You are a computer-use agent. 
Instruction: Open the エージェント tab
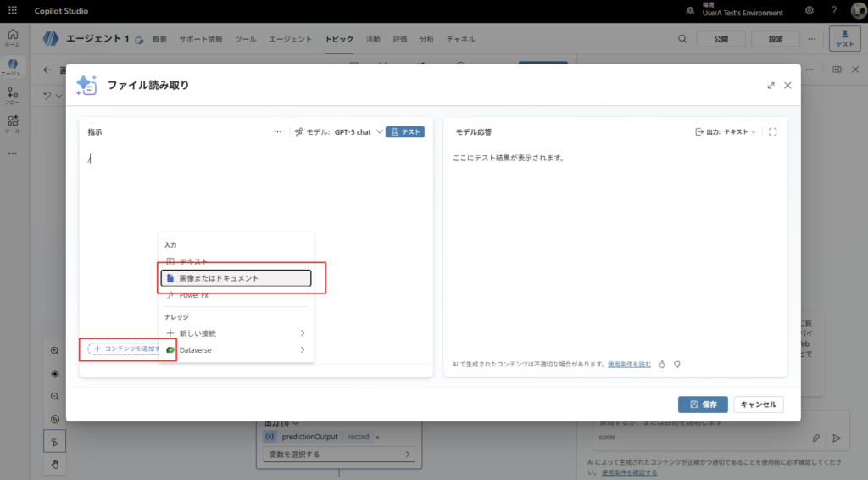click(290, 39)
